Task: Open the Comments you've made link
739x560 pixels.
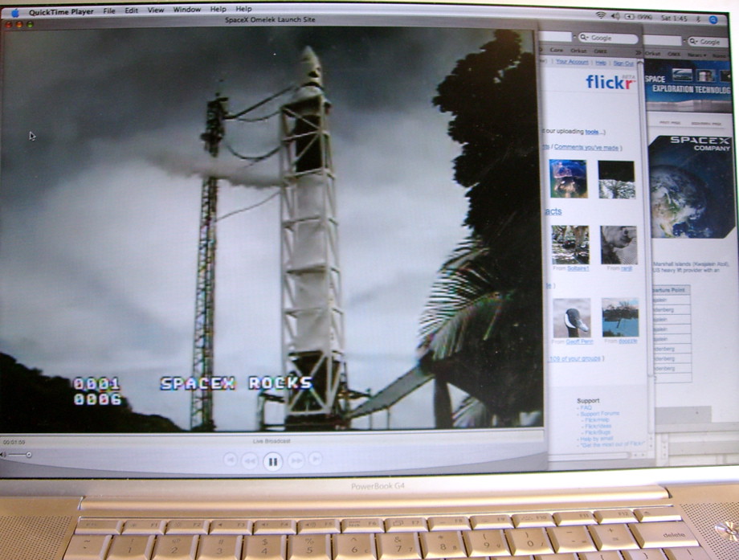Action: (586, 147)
